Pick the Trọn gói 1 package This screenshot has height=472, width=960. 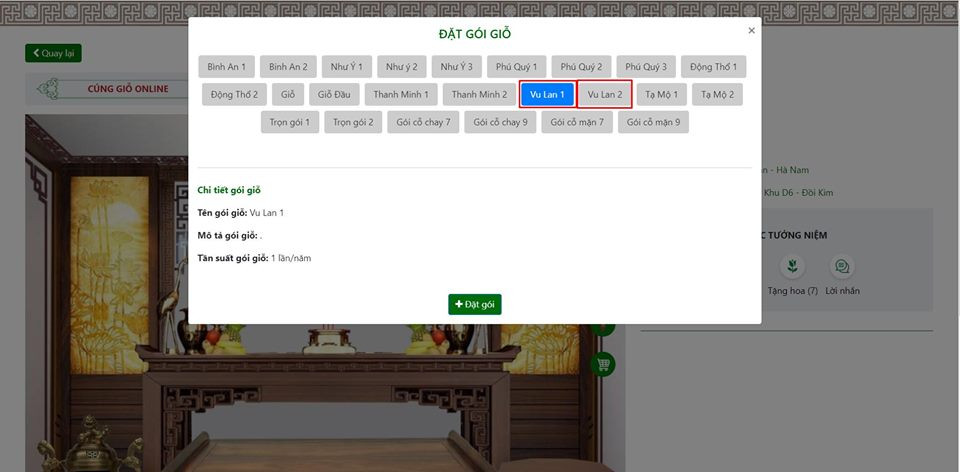tap(290, 122)
